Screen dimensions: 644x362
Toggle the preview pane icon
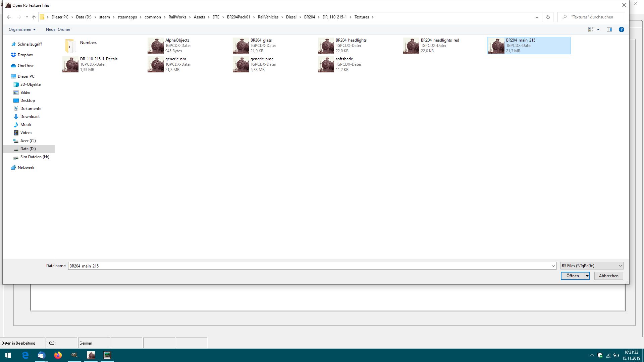[609, 29]
